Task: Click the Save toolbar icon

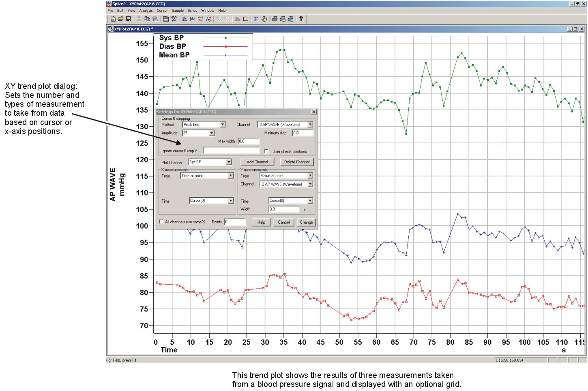Action: (129, 19)
